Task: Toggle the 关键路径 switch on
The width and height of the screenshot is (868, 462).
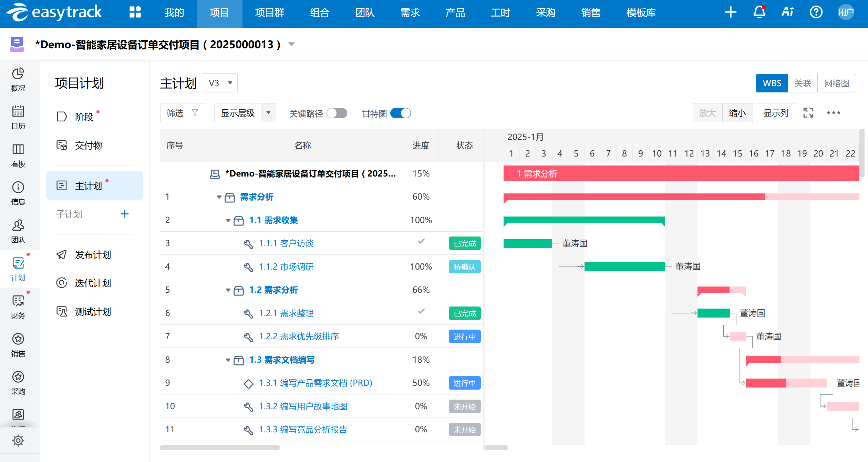Action: 337,113
